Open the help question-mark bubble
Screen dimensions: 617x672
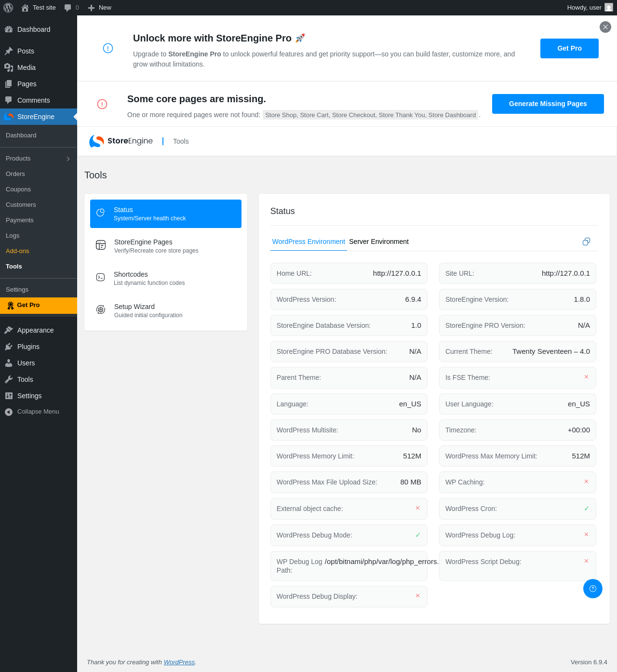[593, 589]
